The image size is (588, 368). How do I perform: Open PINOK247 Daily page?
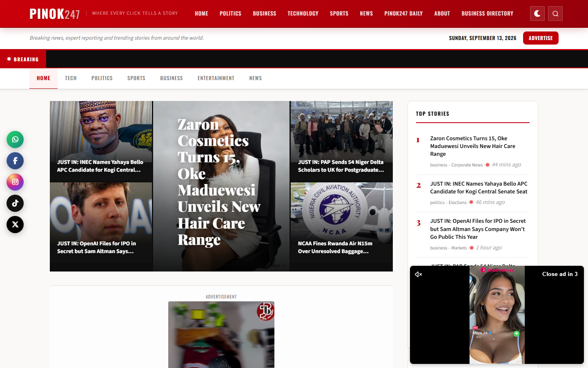[x=403, y=13]
